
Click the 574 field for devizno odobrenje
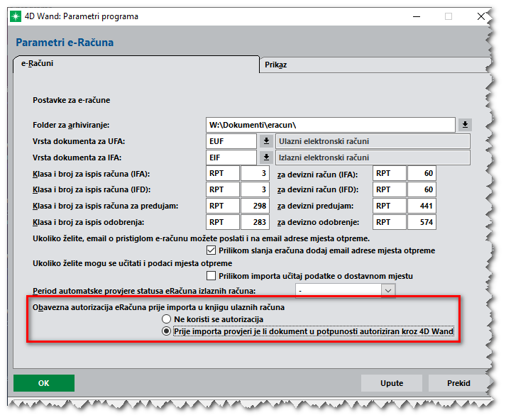pyautogui.click(x=422, y=223)
